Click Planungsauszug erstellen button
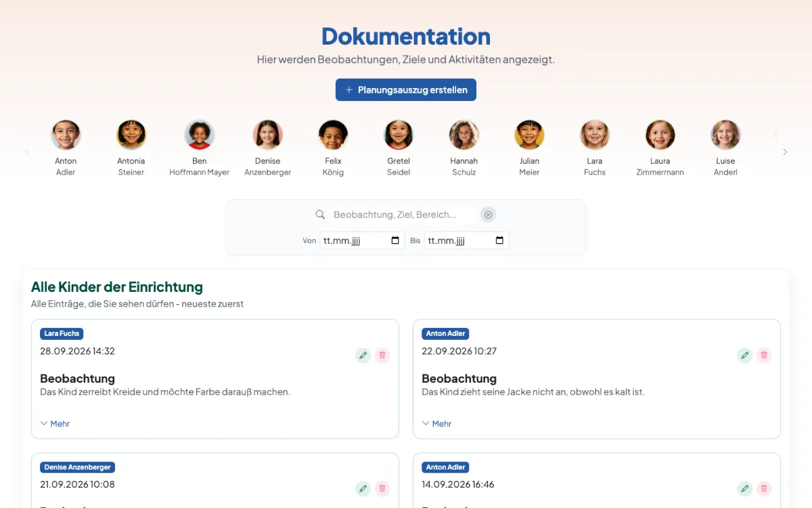This screenshot has width=812, height=508. point(406,89)
